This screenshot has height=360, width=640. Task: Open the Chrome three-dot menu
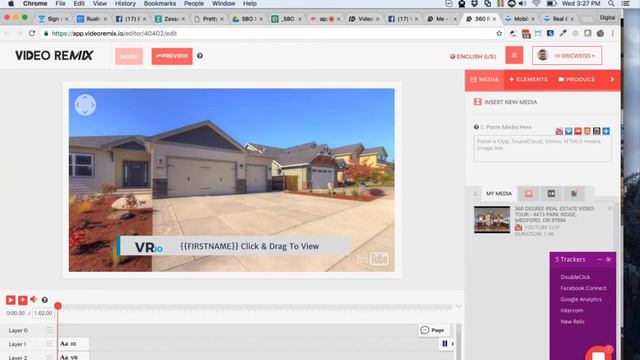pos(612,33)
